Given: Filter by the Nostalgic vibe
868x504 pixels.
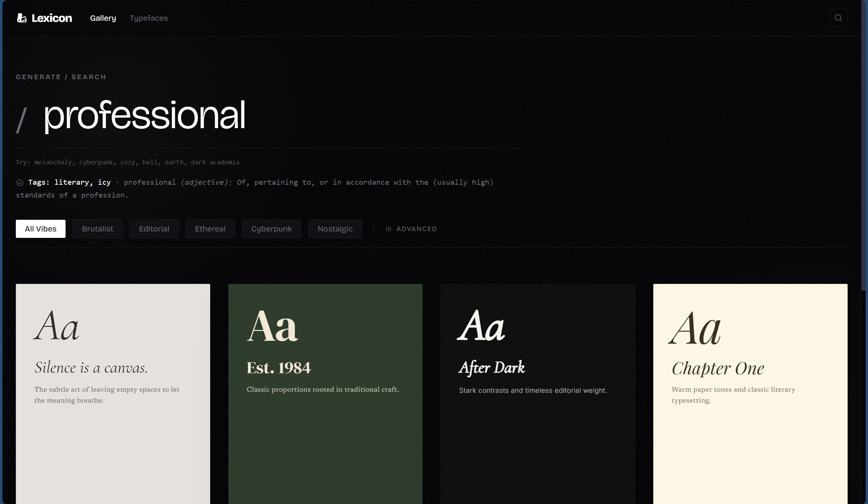Looking at the screenshot, I should coord(335,229).
